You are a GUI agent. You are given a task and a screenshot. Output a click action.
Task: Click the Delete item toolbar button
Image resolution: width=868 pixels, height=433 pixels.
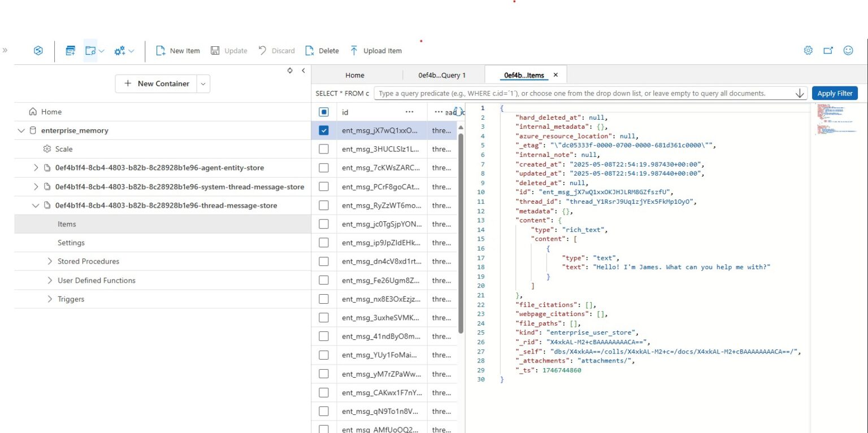[322, 51]
